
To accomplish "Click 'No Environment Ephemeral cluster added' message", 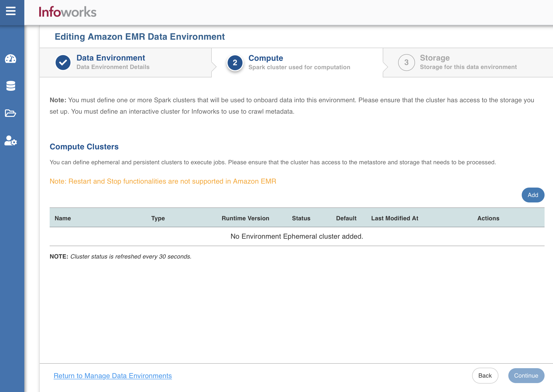I will (x=297, y=236).
